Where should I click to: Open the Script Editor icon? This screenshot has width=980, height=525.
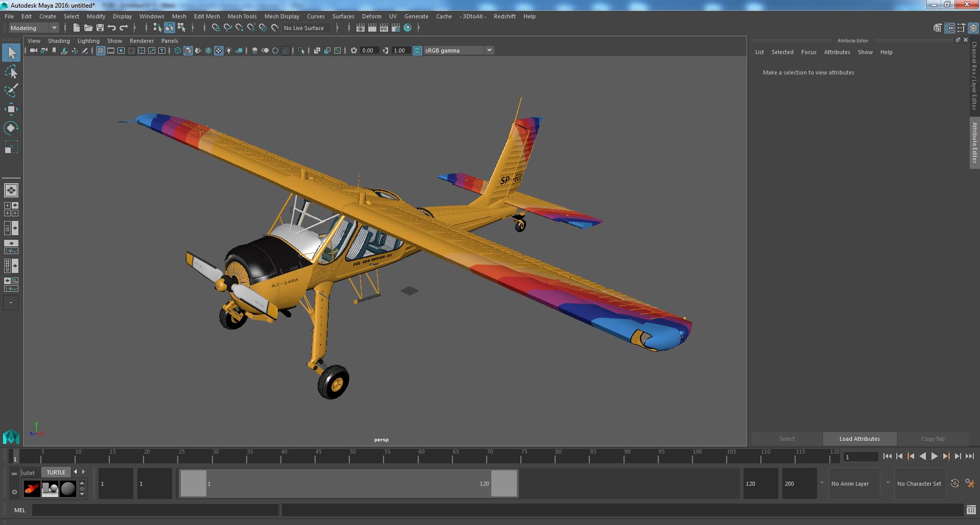(x=971, y=510)
